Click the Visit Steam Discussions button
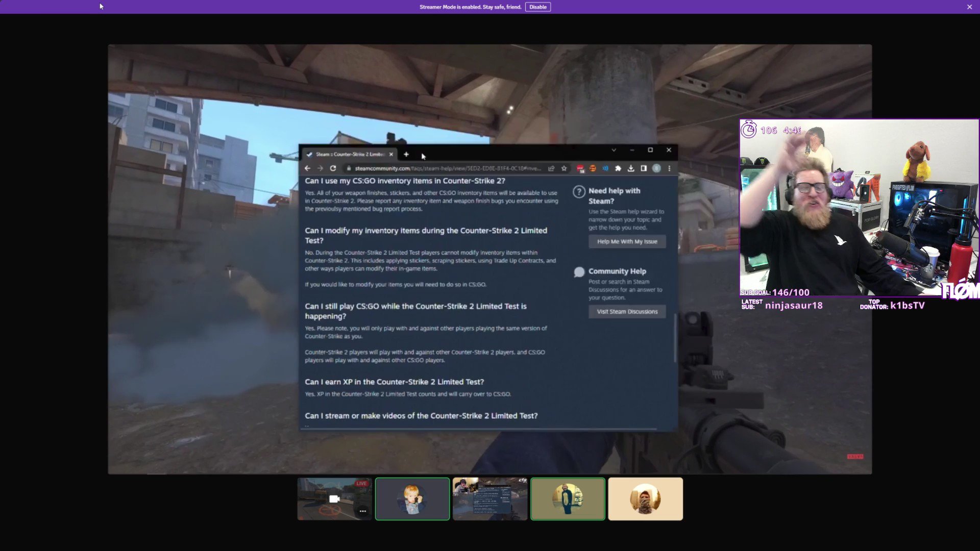Screen dimensions: 980x551 tap(627, 311)
